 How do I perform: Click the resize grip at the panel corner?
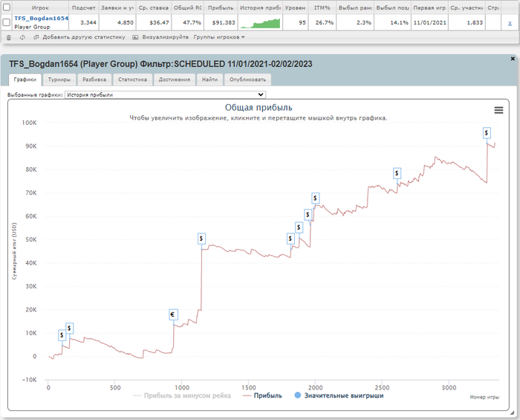(512, 413)
